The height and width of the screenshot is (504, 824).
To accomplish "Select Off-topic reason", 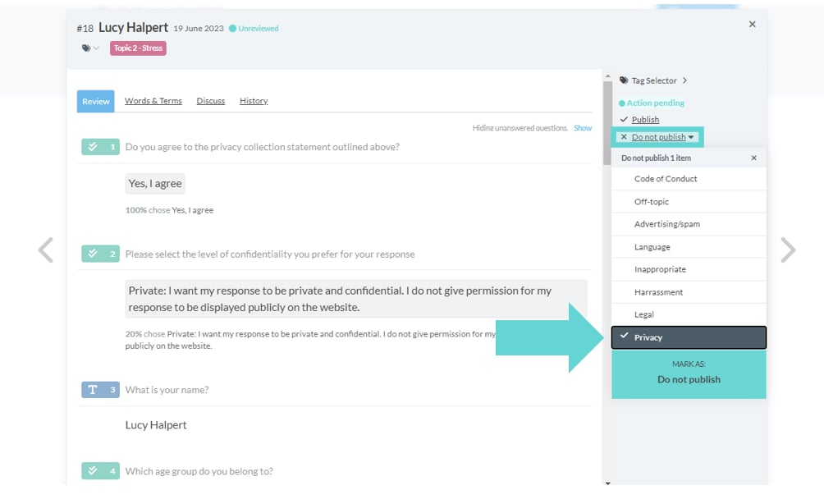I will tap(689, 201).
